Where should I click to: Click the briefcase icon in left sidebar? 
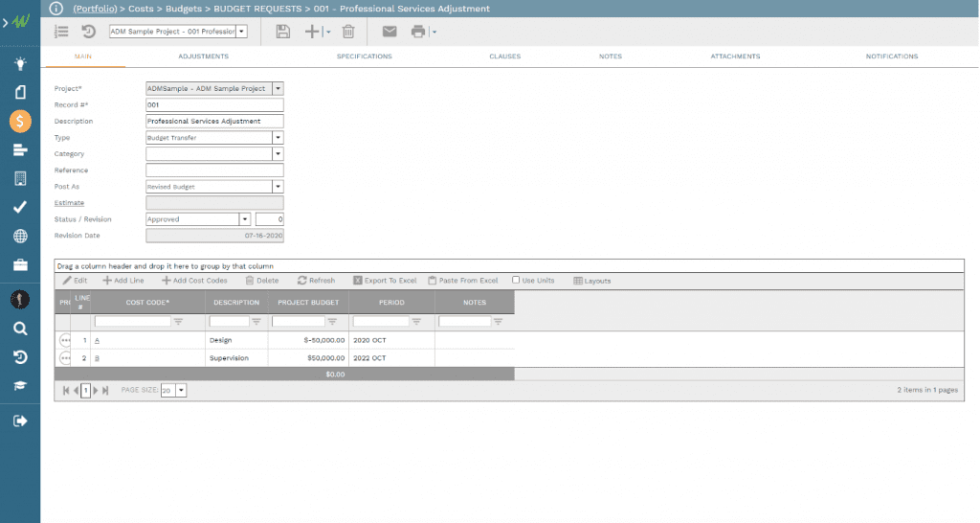pyautogui.click(x=20, y=265)
